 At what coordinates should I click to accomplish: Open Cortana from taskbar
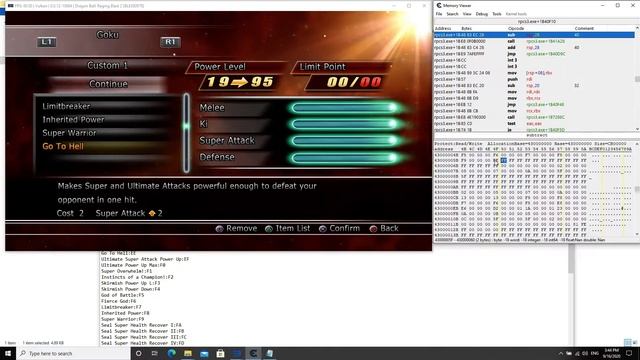[x=139, y=353]
